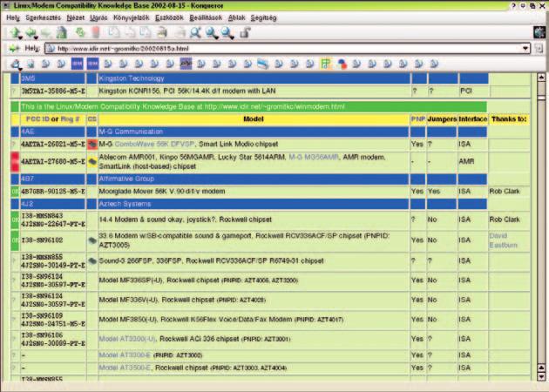
Task: Open the Ablak menu
Action: pyautogui.click(x=237, y=17)
